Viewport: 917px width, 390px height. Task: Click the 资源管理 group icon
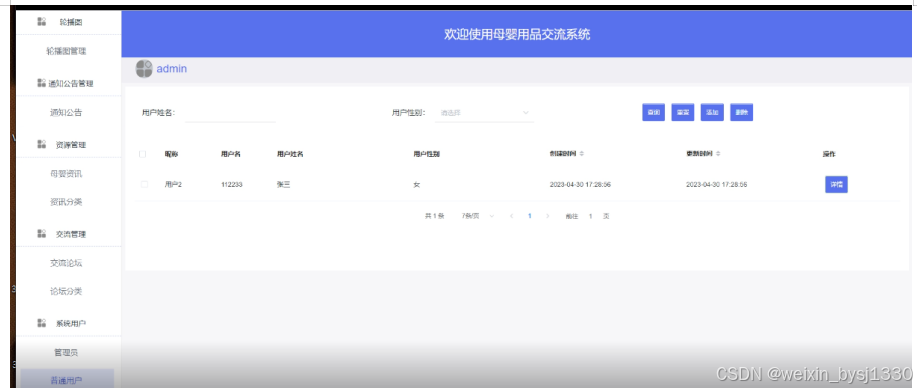click(x=42, y=144)
